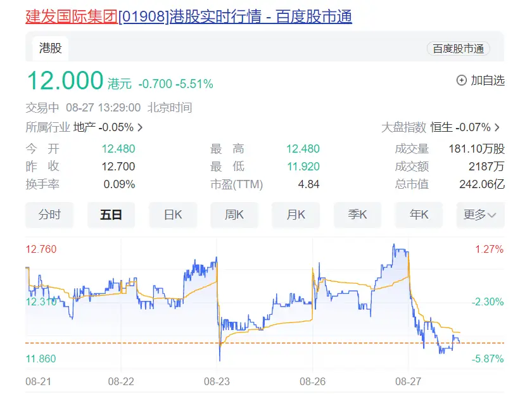Expand the 恒生 index chevron
This screenshot has width=532, height=394.
pos(497,127)
